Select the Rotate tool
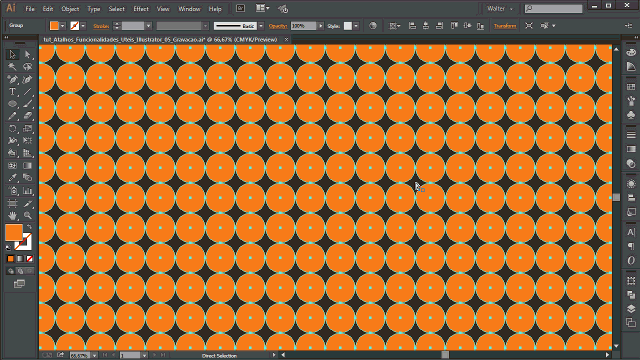This screenshot has width=640, height=360. 13,129
